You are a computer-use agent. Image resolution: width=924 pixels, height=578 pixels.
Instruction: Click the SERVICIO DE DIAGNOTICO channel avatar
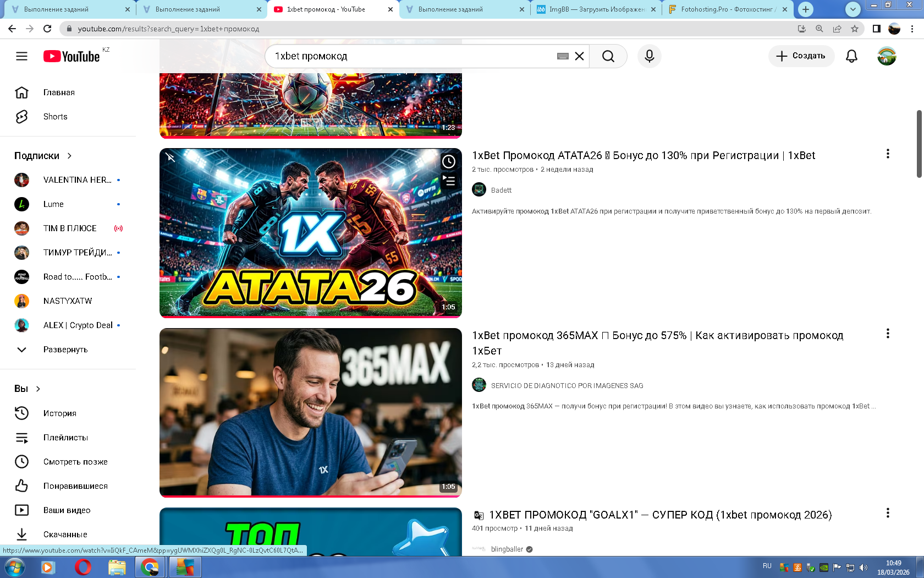[479, 385]
